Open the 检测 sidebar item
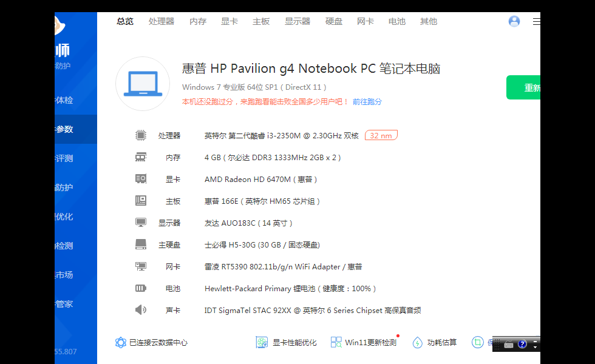595x364 pixels. (x=76, y=246)
